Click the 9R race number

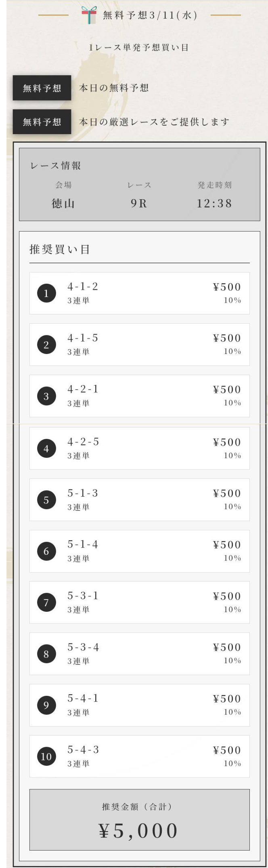[x=139, y=203]
